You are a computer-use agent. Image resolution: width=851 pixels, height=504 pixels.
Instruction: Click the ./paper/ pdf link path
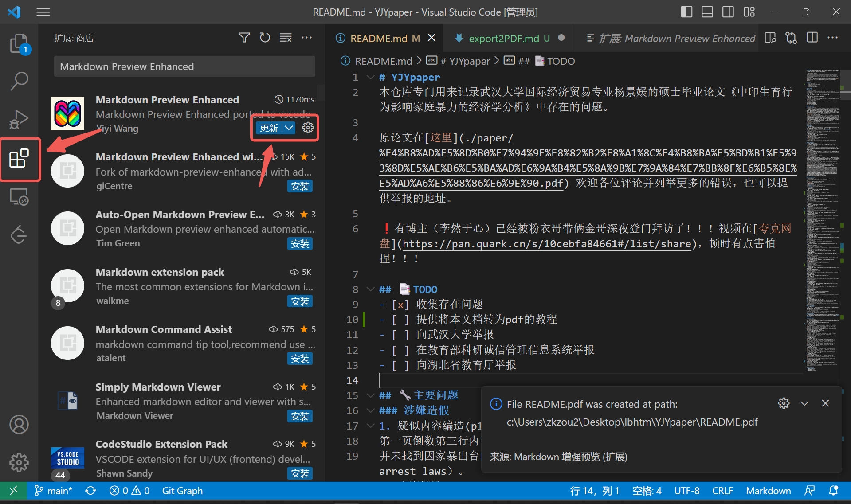click(588, 160)
